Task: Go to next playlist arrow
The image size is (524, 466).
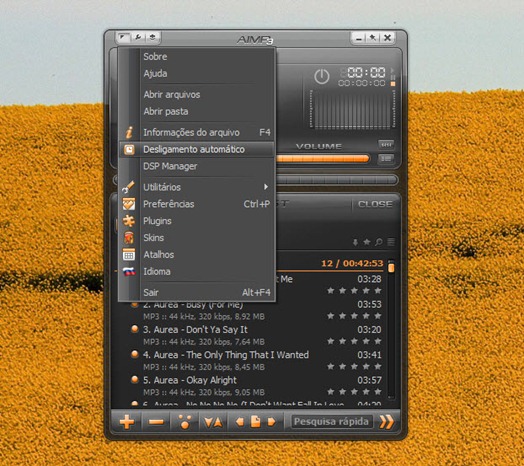Action: click(271, 422)
